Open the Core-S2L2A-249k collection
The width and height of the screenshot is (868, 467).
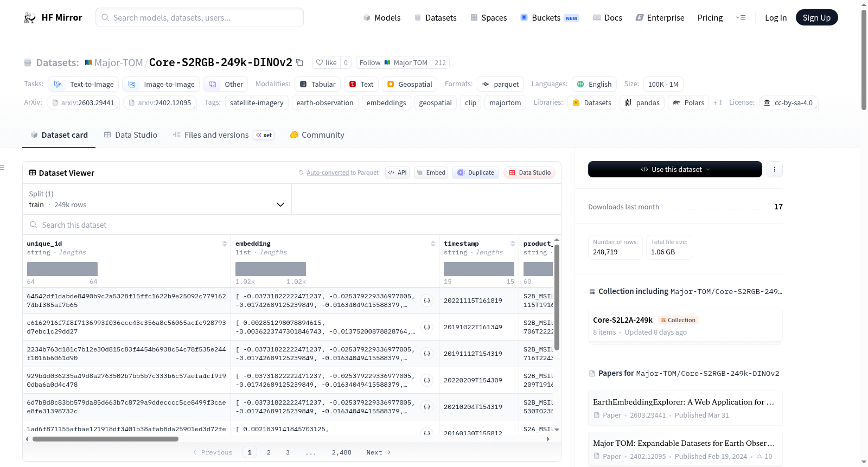click(685, 325)
